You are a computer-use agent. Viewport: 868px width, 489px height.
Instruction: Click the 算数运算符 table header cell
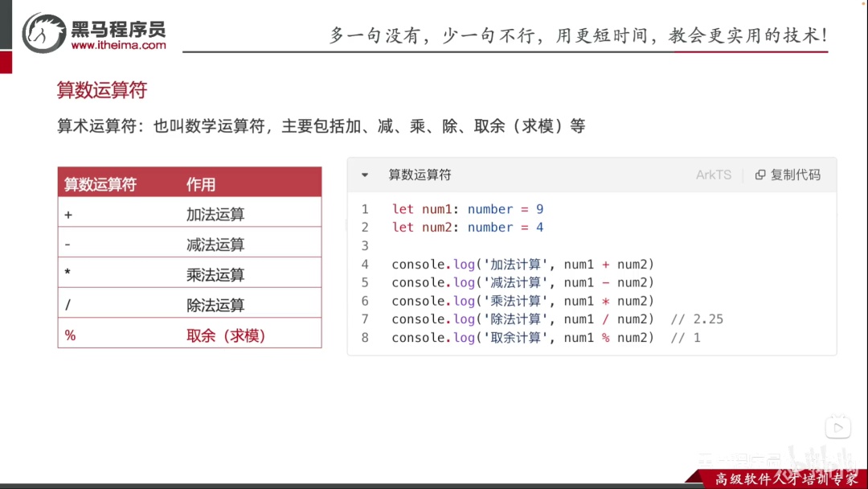(x=100, y=184)
